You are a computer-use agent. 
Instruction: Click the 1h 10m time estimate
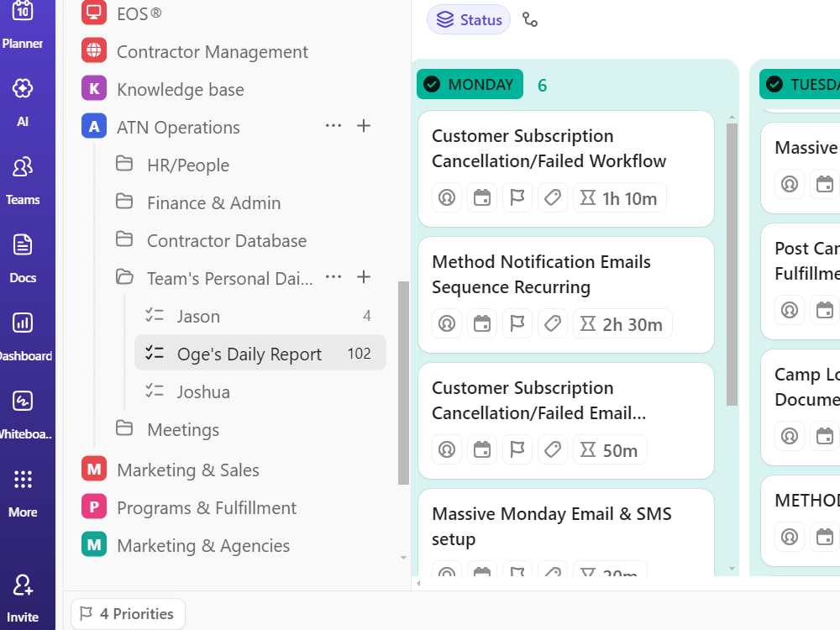click(x=620, y=197)
